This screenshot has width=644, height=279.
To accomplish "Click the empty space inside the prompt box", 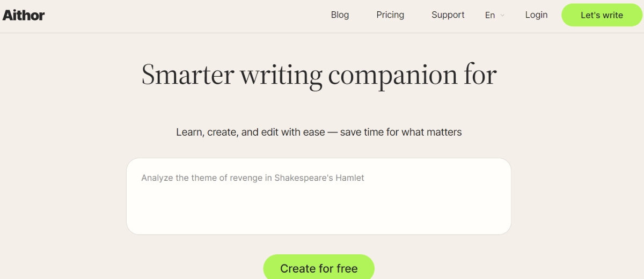I will coord(318,212).
